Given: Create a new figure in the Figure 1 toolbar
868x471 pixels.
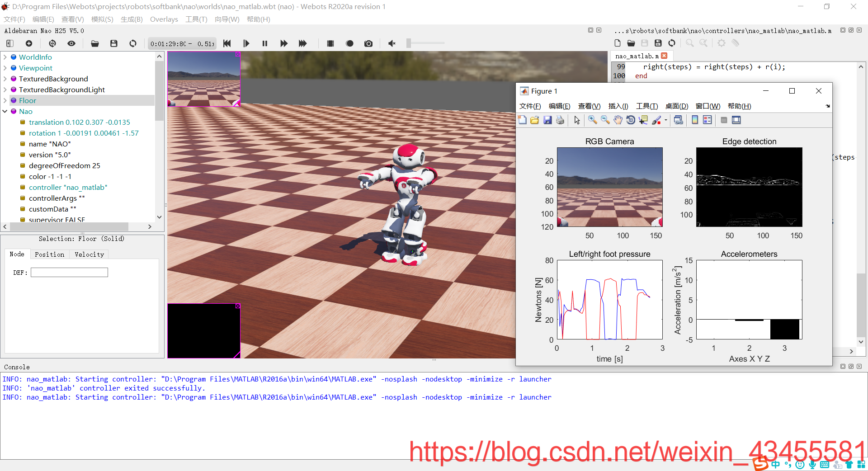Looking at the screenshot, I should [522, 120].
